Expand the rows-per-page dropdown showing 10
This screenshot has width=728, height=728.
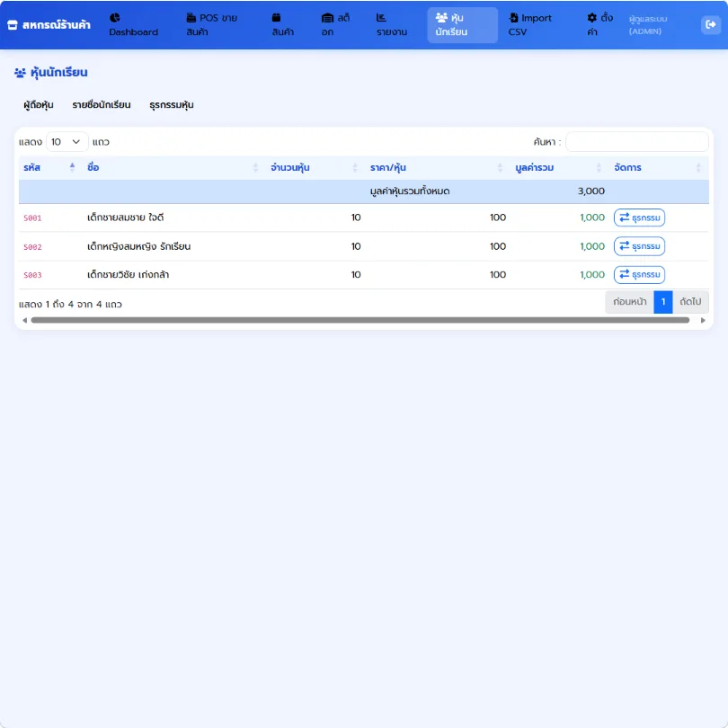coord(67,142)
